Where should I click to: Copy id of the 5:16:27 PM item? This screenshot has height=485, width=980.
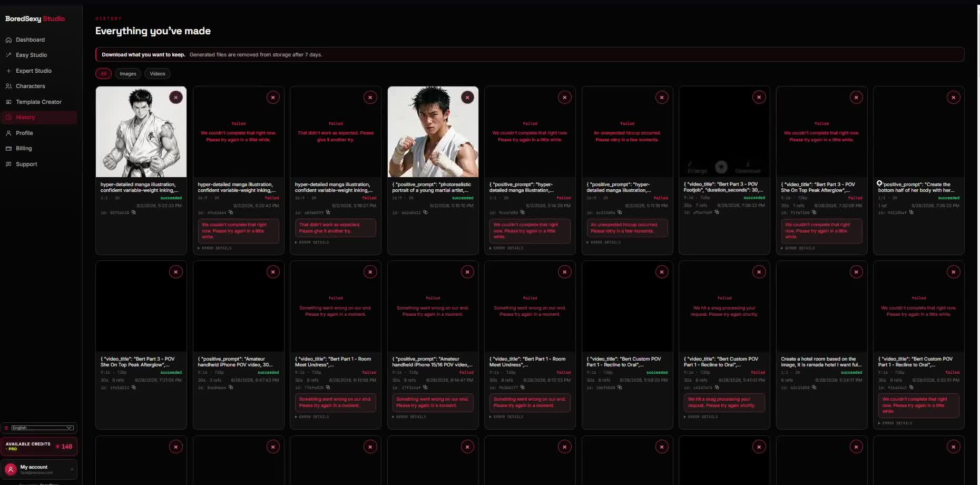328,212
